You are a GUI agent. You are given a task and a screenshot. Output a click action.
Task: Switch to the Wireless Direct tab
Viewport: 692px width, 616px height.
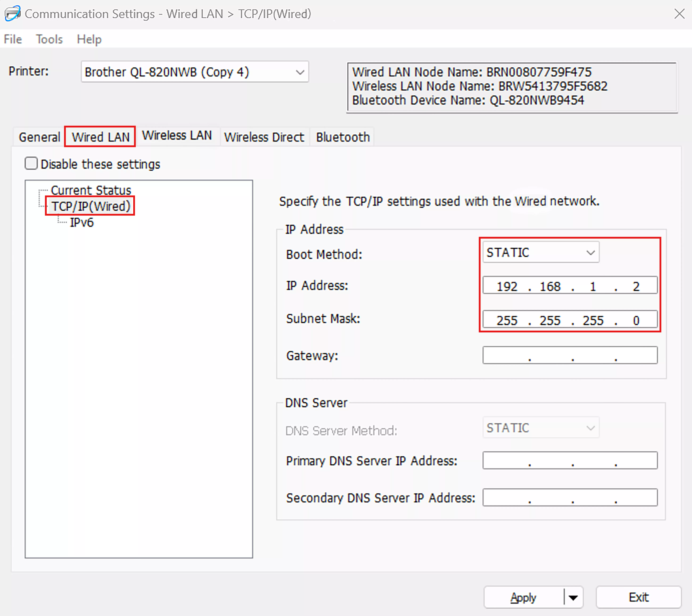click(264, 137)
